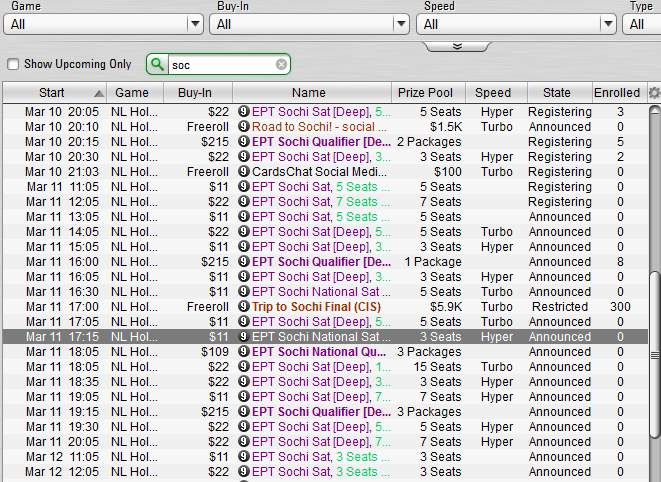Click the icon beside Road to Sochi! - social
Viewport: 661px width, 482px height.
coord(244,127)
